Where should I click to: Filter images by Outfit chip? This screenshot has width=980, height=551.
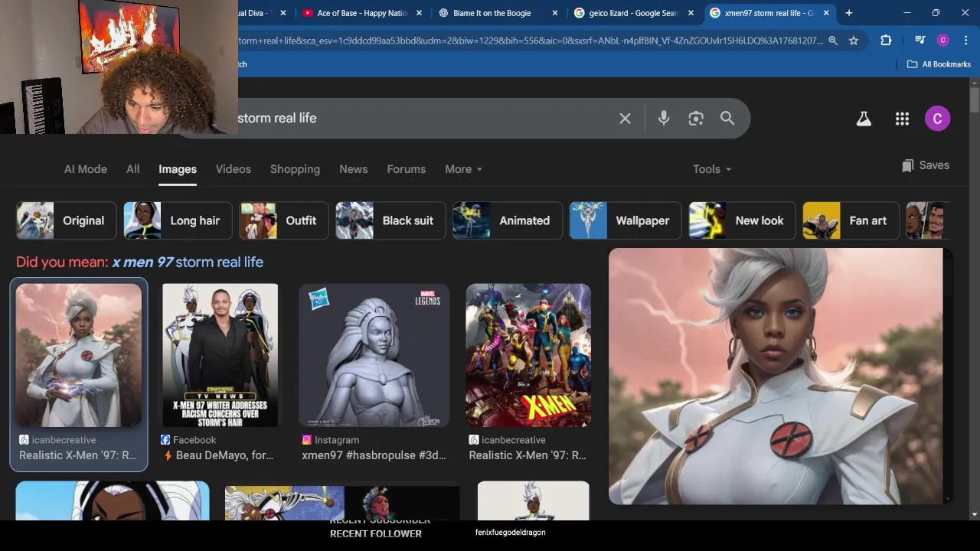(x=284, y=220)
